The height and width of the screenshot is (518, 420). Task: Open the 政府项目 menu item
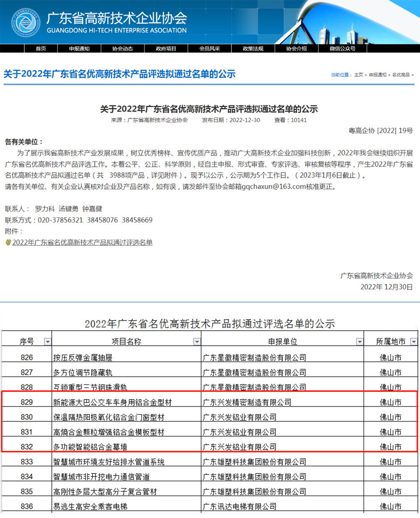166,49
